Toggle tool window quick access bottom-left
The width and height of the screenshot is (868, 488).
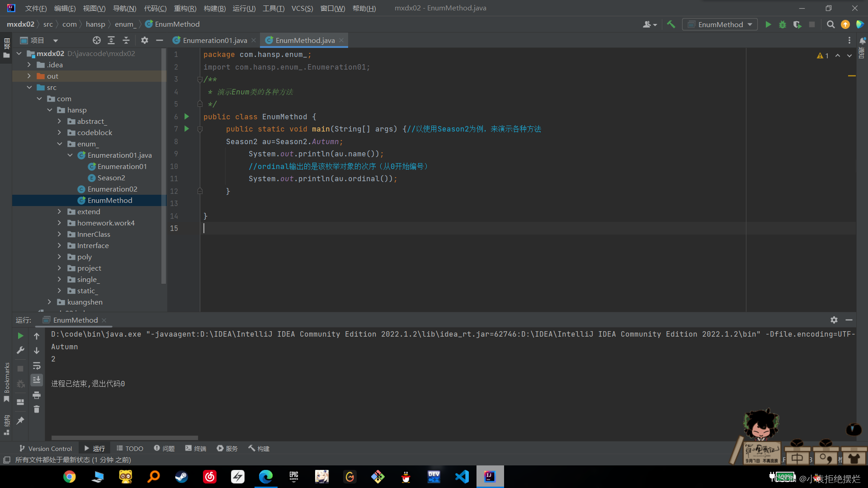click(7, 460)
